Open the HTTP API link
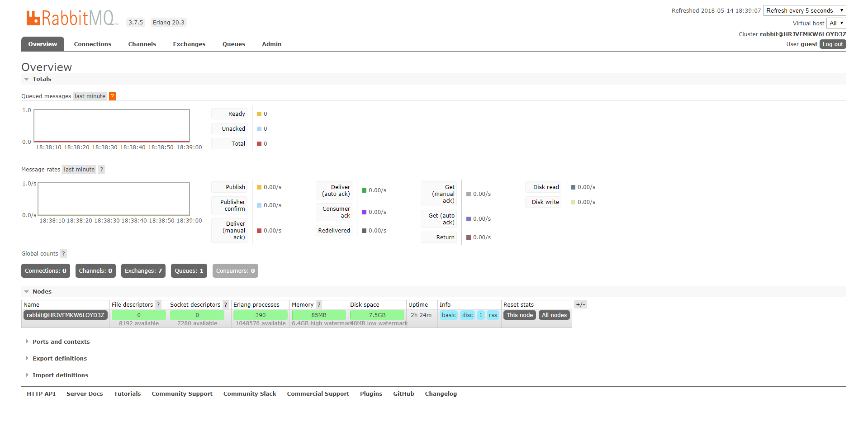 [x=41, y=394]
